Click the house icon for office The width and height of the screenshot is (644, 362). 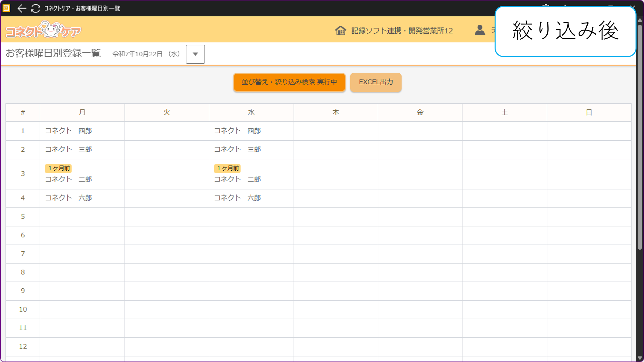tap(340, 31)
